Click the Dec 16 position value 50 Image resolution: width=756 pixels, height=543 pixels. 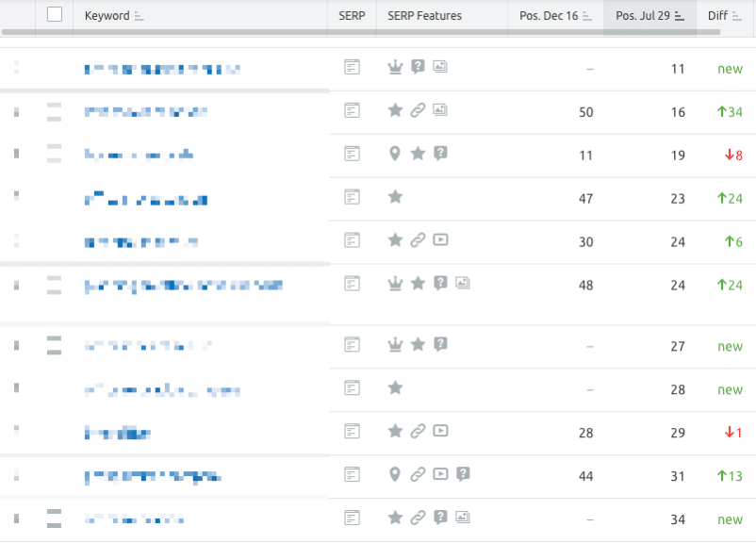[585, 112]
